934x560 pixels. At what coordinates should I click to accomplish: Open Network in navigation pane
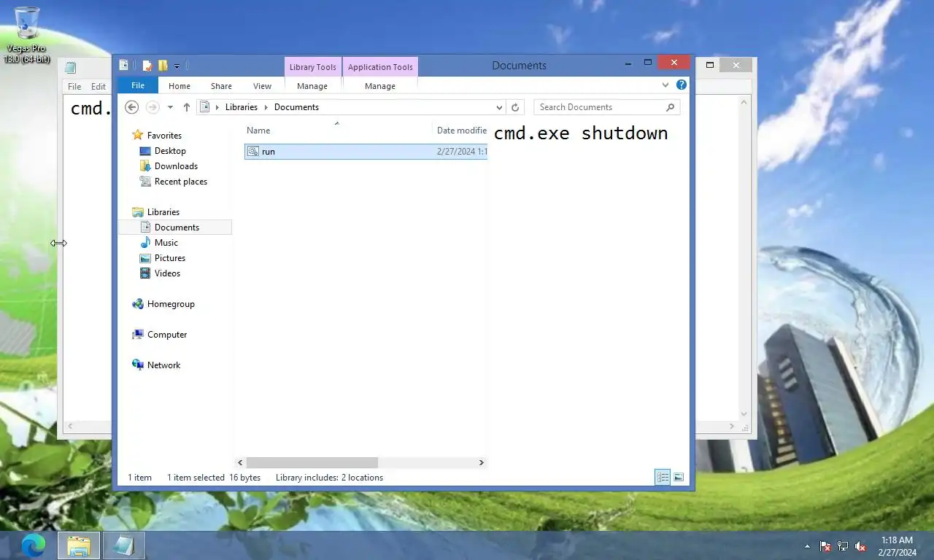point(163,365)
